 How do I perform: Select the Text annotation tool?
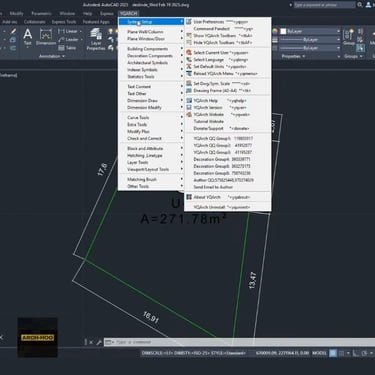pos(28,37)
